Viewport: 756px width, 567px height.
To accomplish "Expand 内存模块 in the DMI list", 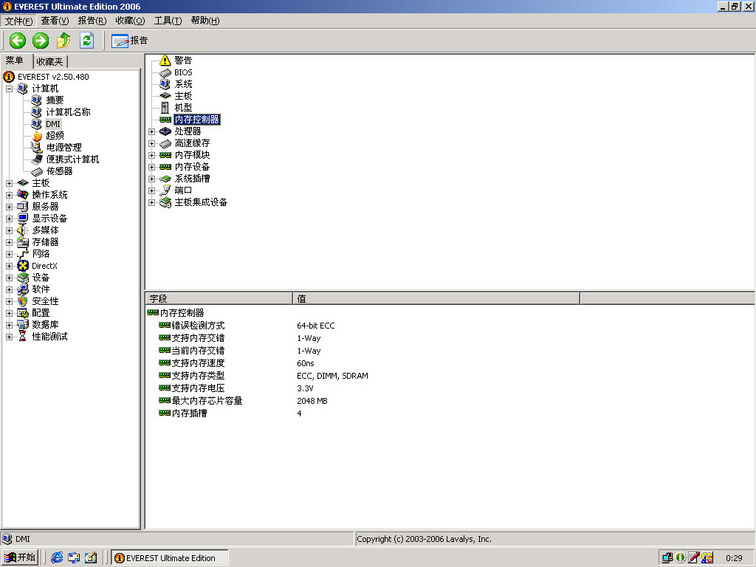I will pyautogui.click(x=151, y=155).
